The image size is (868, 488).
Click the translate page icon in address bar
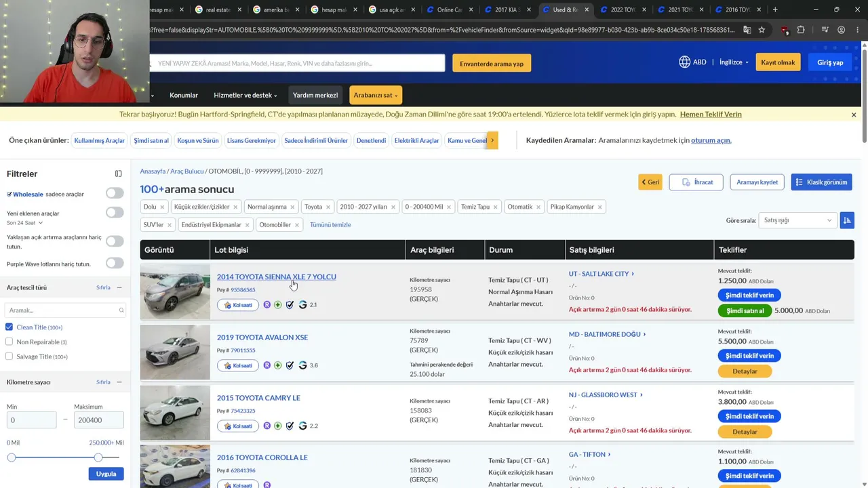click(747, 30)
